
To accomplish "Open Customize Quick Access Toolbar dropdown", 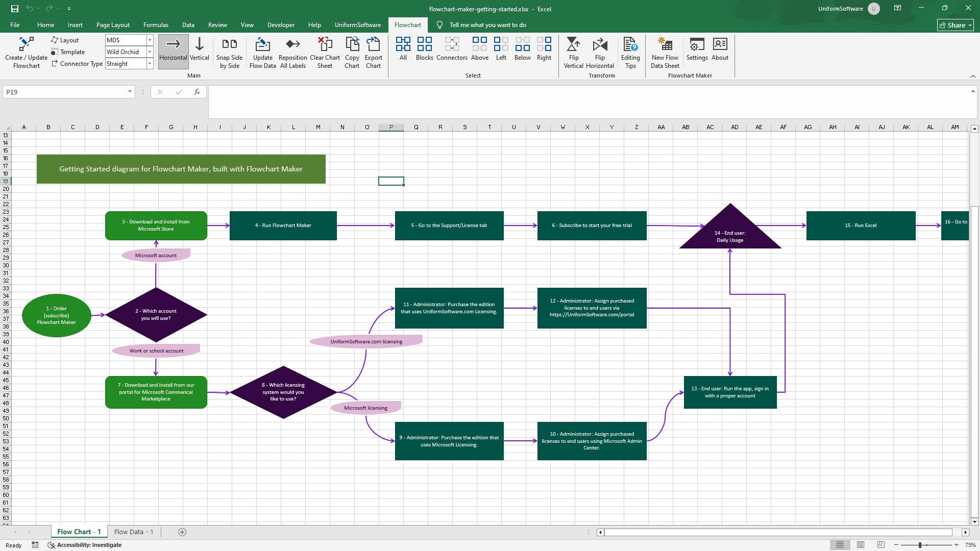I will [69, 9].
